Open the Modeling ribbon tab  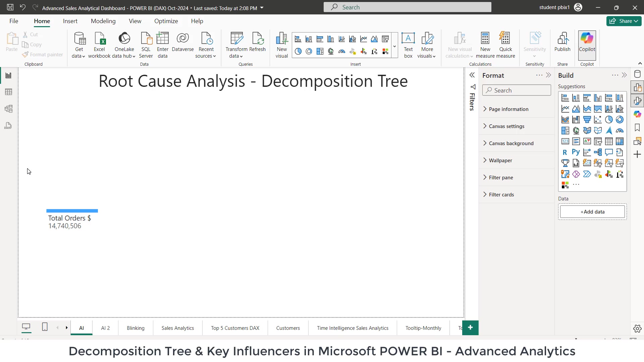(103, 21)
